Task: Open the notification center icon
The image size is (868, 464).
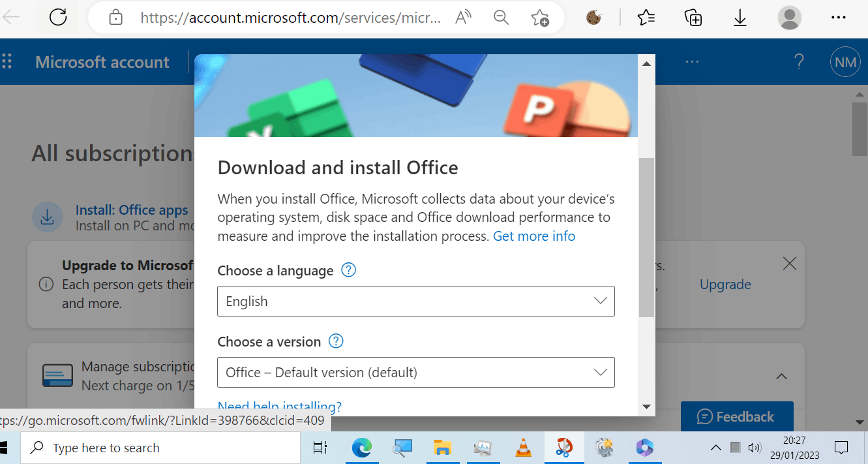Action: [x=841, y=448]
